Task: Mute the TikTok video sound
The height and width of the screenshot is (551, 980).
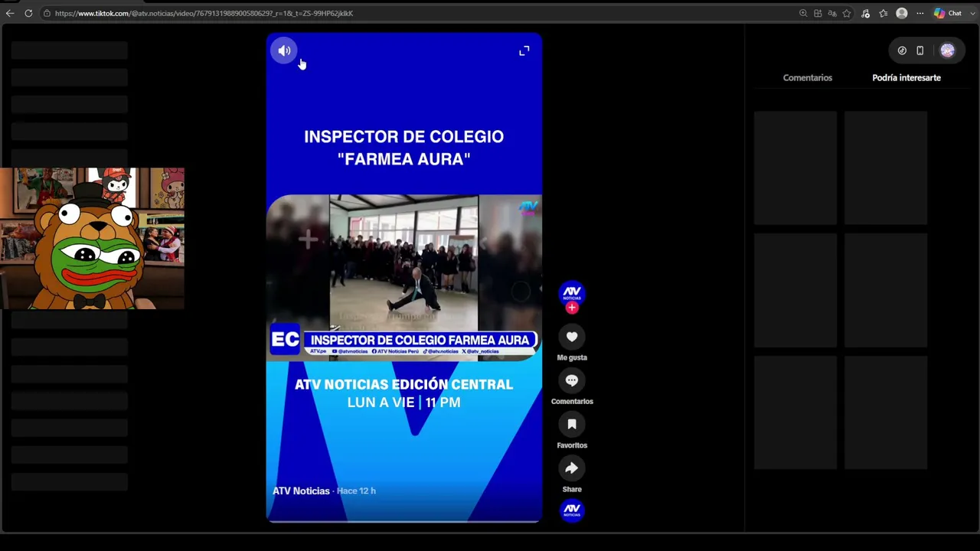Action: [x=284, y=51]
